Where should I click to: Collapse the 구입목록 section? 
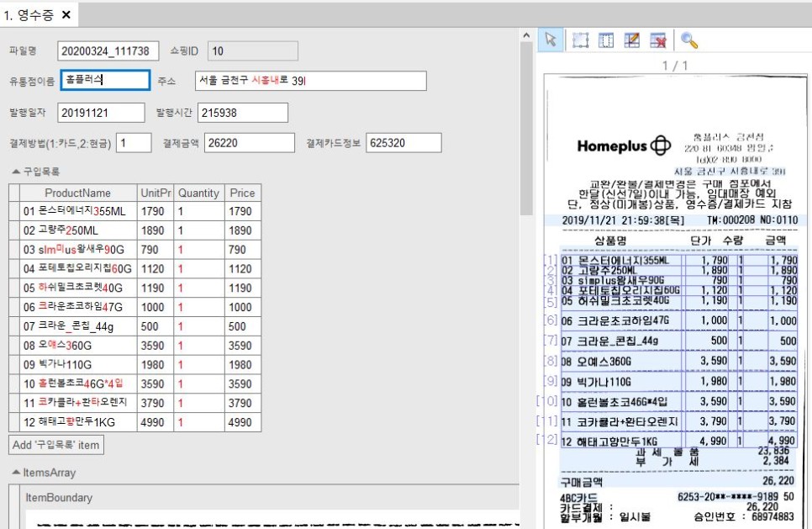click(x=16, y=171)
